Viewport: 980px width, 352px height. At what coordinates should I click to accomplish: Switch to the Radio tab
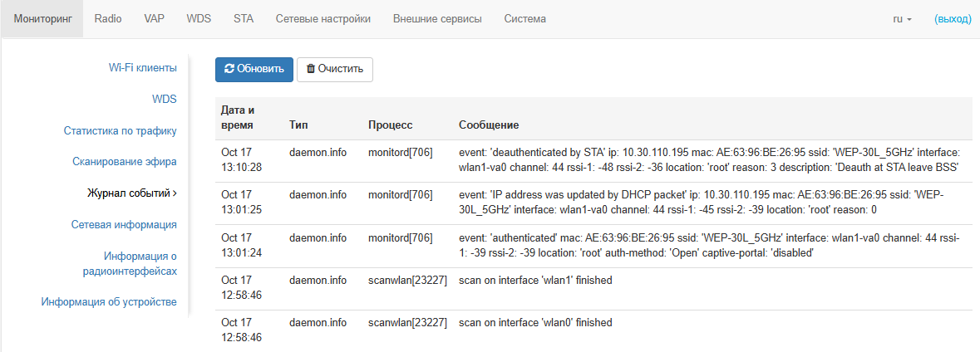point(108,19)
